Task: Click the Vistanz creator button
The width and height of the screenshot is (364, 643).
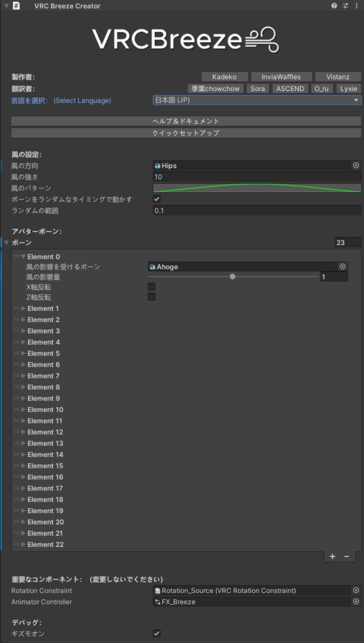Action: coord(338,77)
